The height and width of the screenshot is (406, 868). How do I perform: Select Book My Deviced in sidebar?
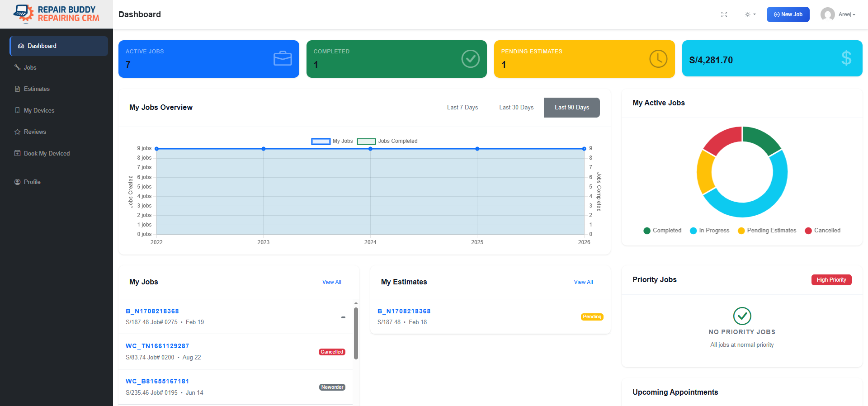click(x=47, y=154)
